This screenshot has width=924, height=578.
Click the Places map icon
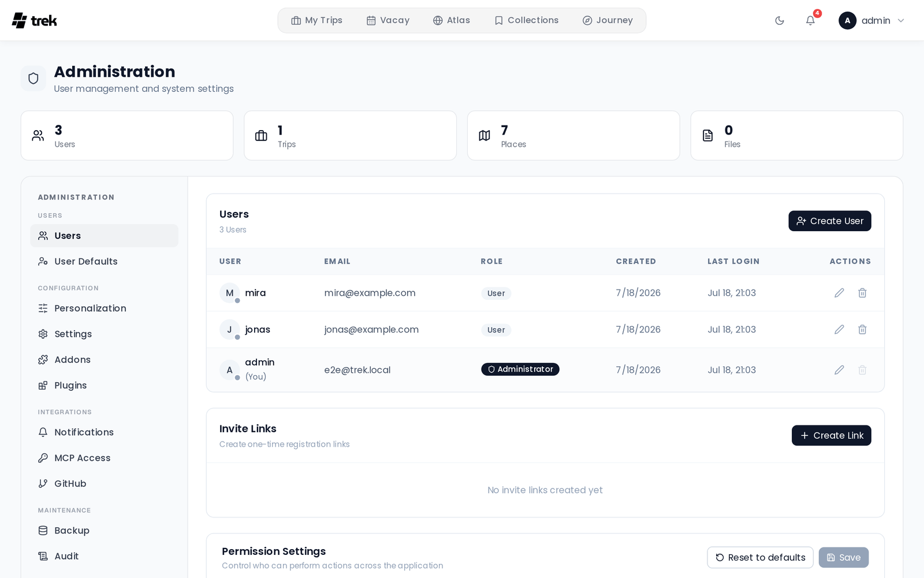point(485,136)
